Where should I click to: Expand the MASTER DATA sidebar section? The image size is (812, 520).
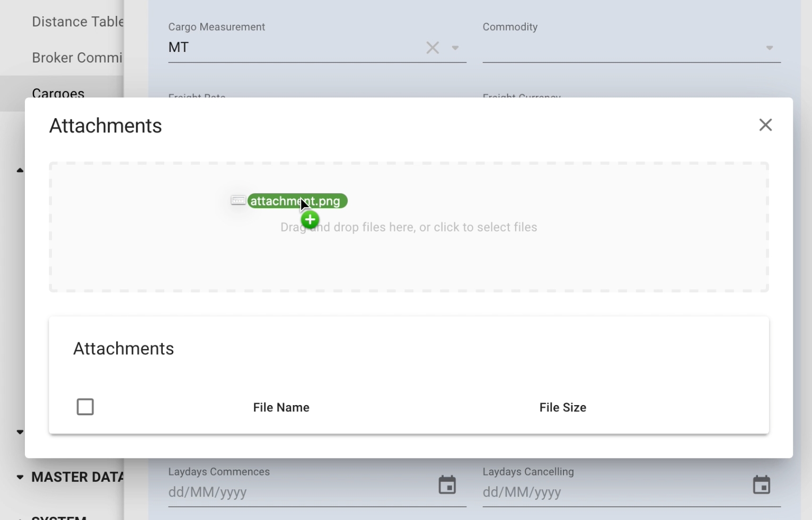pos(20,477)
